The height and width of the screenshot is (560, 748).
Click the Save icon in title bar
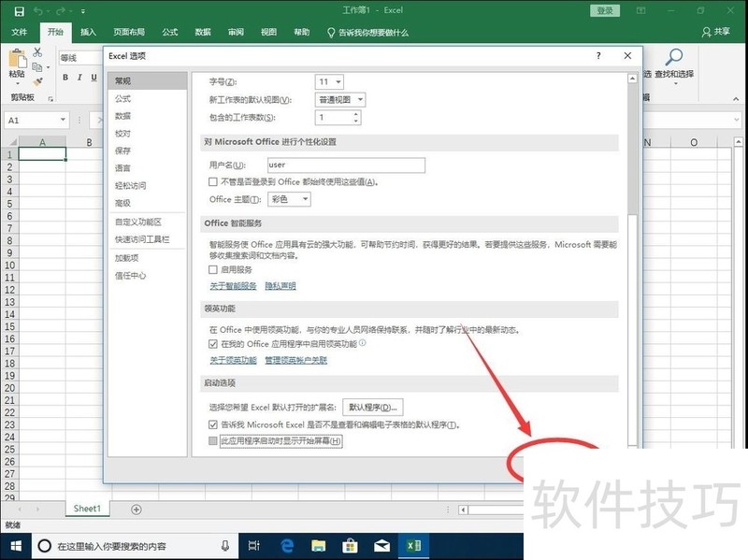click(19, 11)
